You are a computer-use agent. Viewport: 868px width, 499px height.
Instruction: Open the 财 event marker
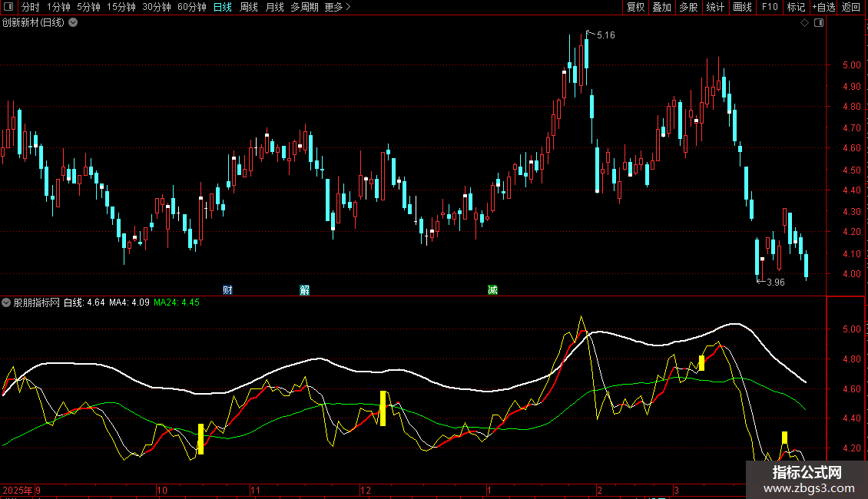point(227,290)
